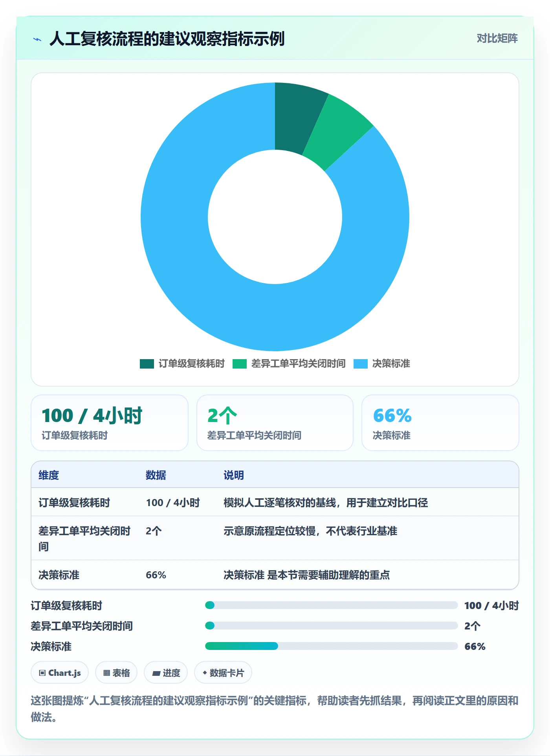Click the Chart.js tag icon
This screenshot has width=550, height=756.
click(42, 673)
